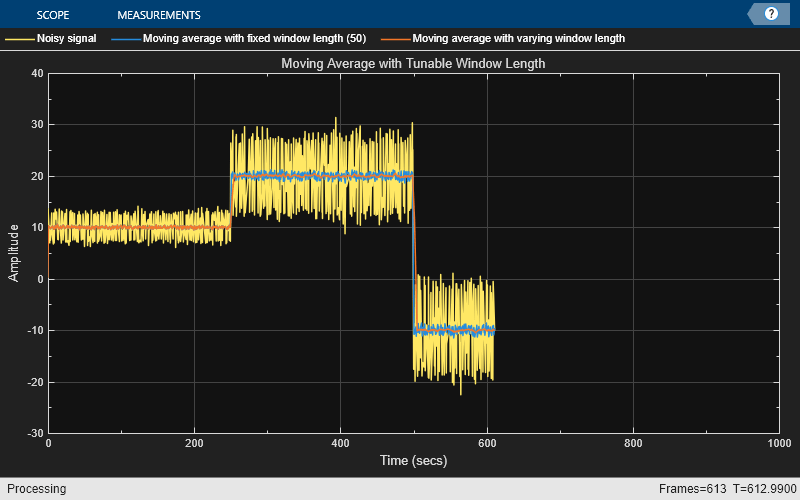800x500 pixels.
Task: Open the SCOPE tab
Action: (x=52, y=15)
